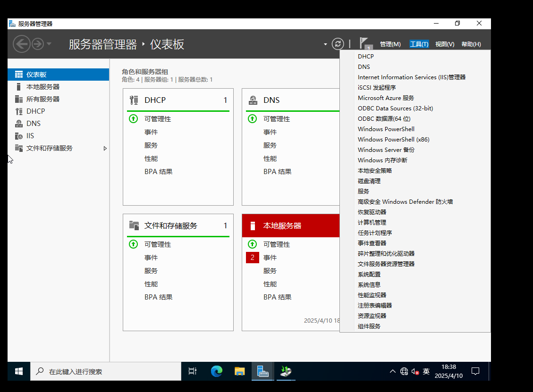Open File Explorer from taskbar

pos(240,371)
